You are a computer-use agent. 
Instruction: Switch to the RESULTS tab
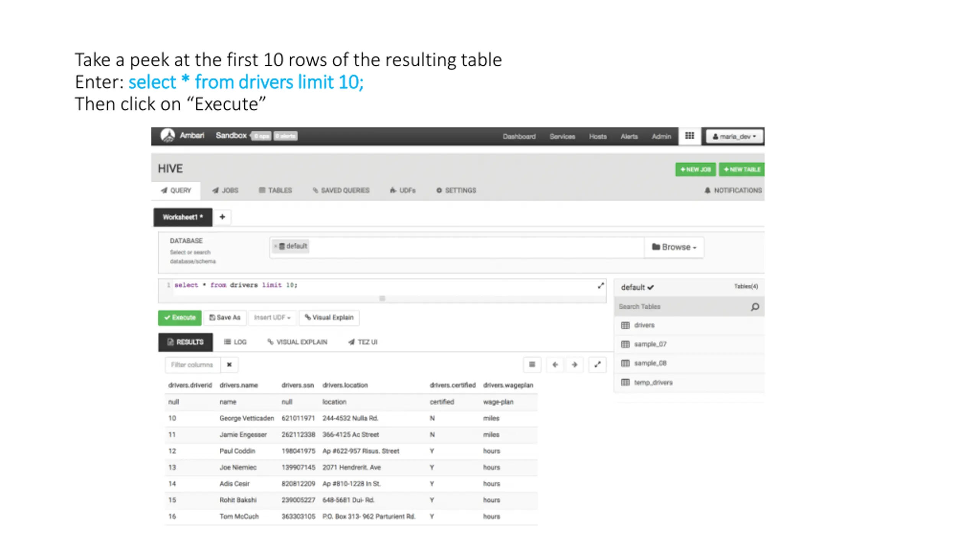point(185,342)
